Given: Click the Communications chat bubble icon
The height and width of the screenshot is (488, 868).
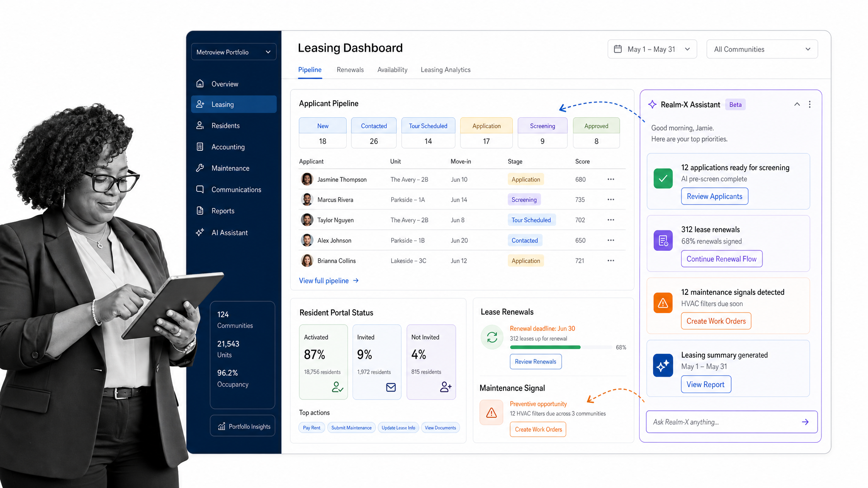Looking at the screenshot, I should tap(200, 189).
